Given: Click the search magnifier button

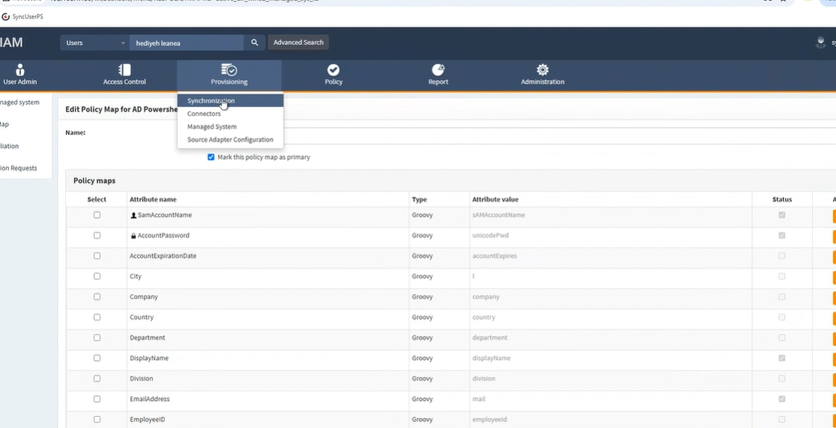Looking at the screenshot, I should coord(254,43).
